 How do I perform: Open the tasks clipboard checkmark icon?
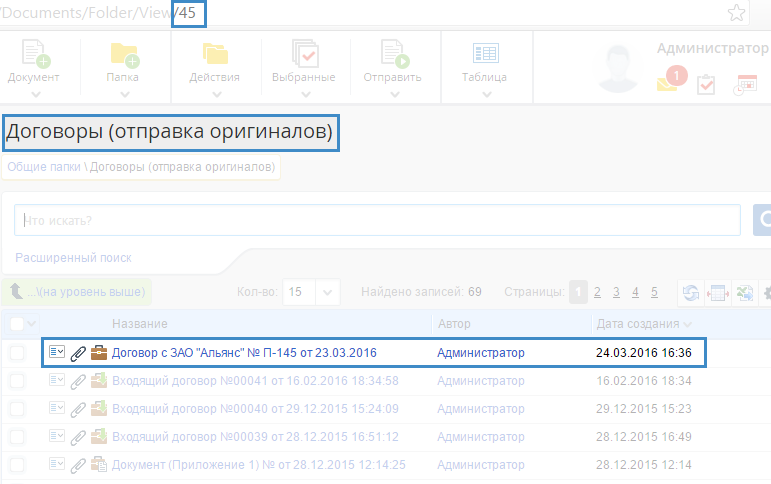(706, 85)
